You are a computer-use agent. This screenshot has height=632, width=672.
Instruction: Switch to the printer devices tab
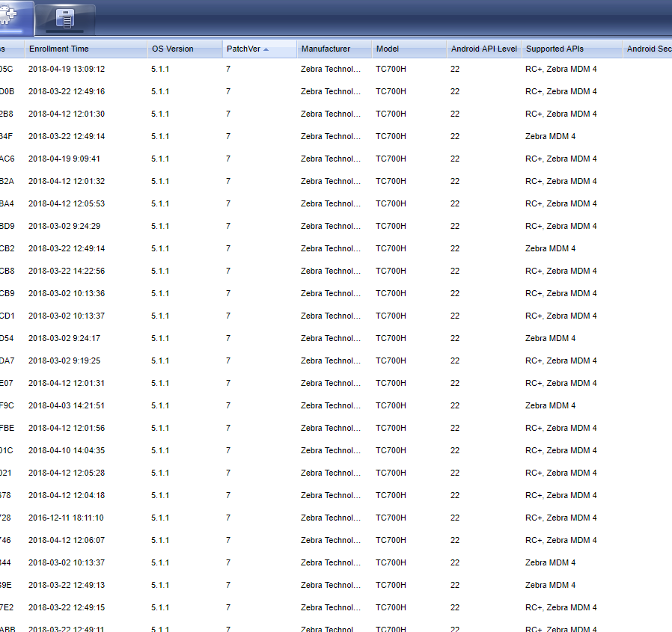[65, 19]
